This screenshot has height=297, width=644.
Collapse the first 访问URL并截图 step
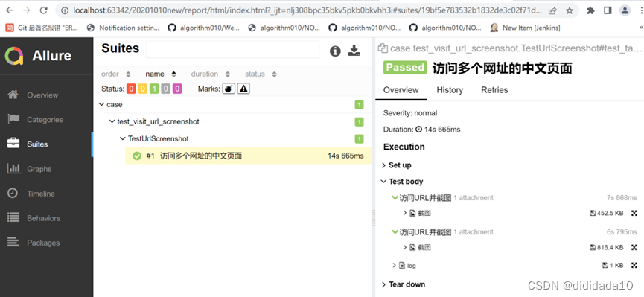[x=395, y=198]
